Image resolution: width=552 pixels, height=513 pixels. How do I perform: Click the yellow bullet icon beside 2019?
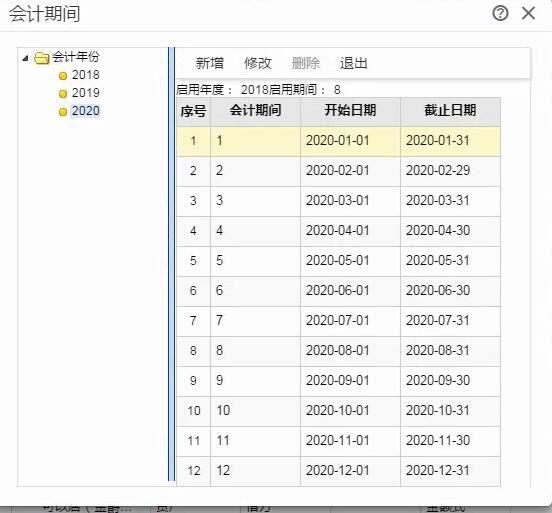63,94
